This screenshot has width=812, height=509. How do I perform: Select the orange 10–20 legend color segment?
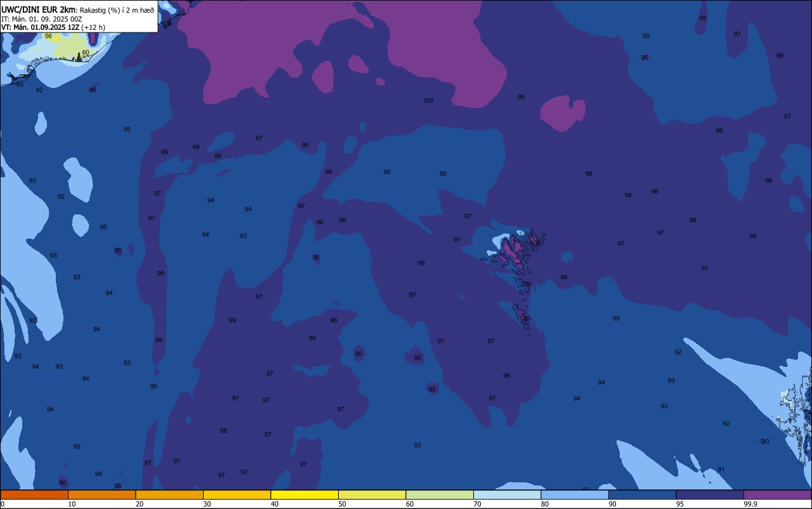click(x=101, y=494)
